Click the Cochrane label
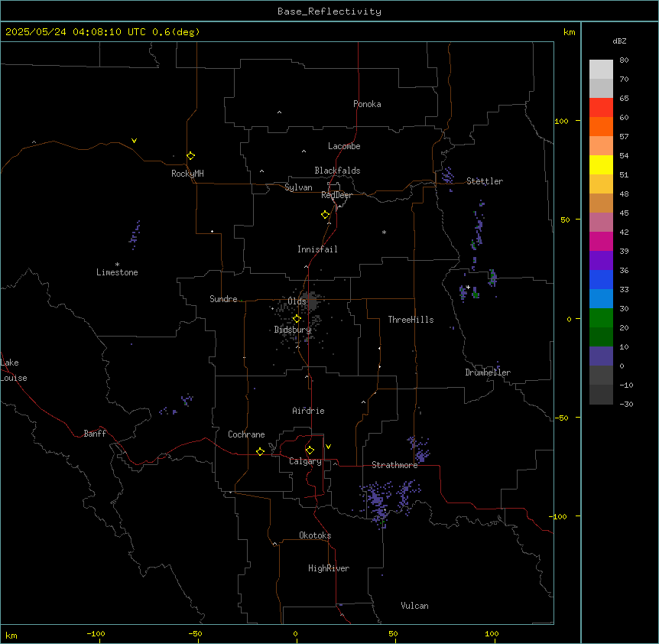The image size is (659, 644). tap(246, 434)
